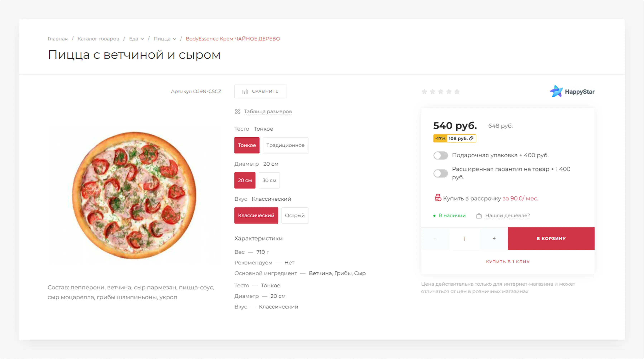644x360 pixels.
Task: Click the Купить в 1 клик link
Action: [507, 262]
